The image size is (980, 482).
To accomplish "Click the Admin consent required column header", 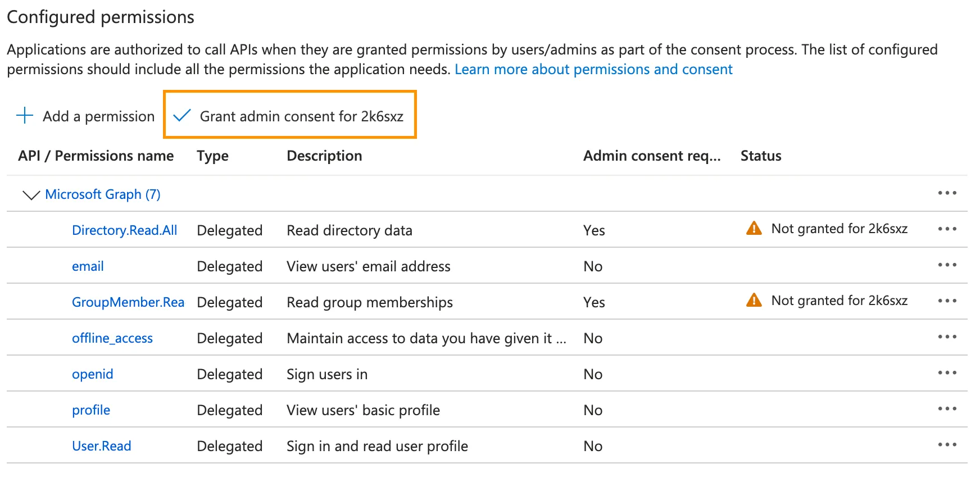I will coord(651,156).
